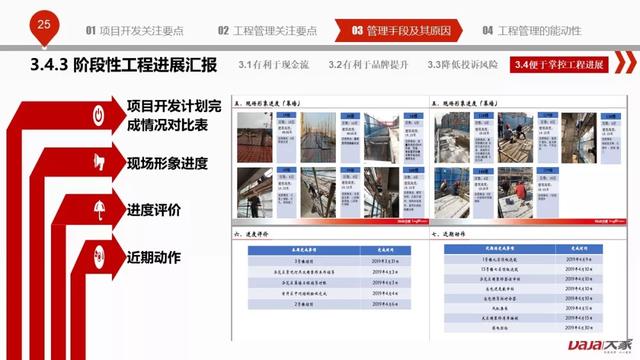
Task: Switch to the 04 工程管理的能动性 tab
Action: click(532, 31)
